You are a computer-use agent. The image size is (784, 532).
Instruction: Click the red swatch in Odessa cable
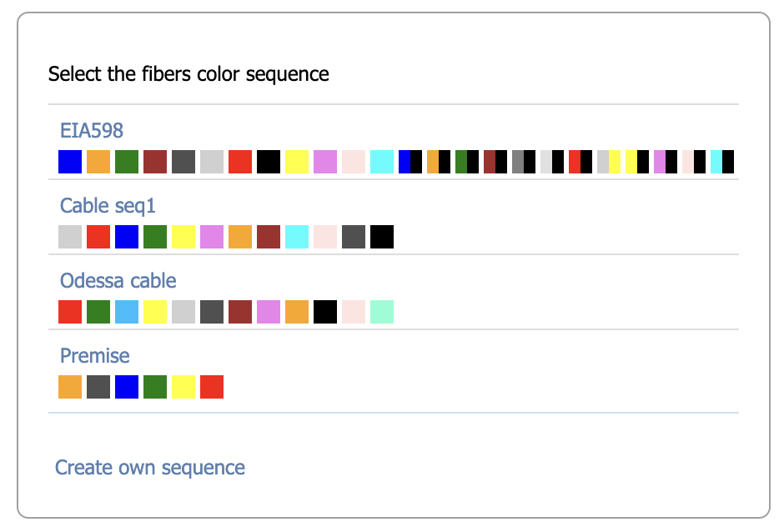point(70,312)
